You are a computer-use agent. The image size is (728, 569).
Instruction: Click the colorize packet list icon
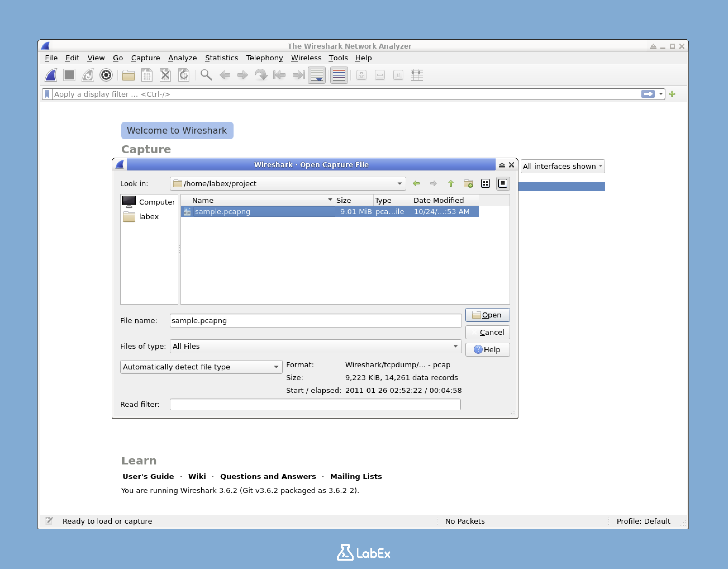(x=339, y=75)
